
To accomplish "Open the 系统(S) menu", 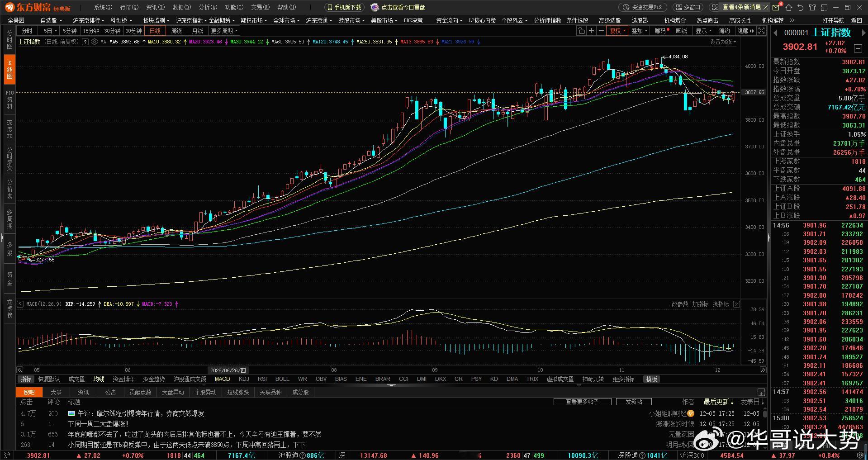I will point(103,7).
